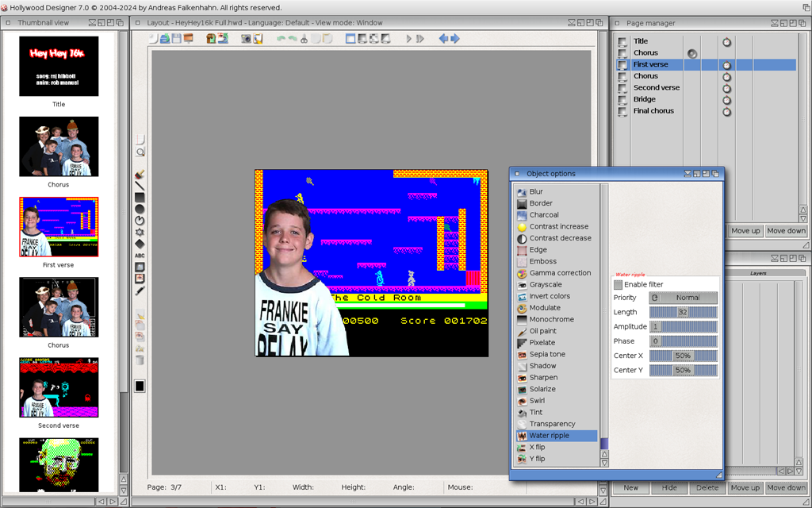Select the Gamma correction filter
Viewport: 812px width, 508px height.
coord(557,273)
